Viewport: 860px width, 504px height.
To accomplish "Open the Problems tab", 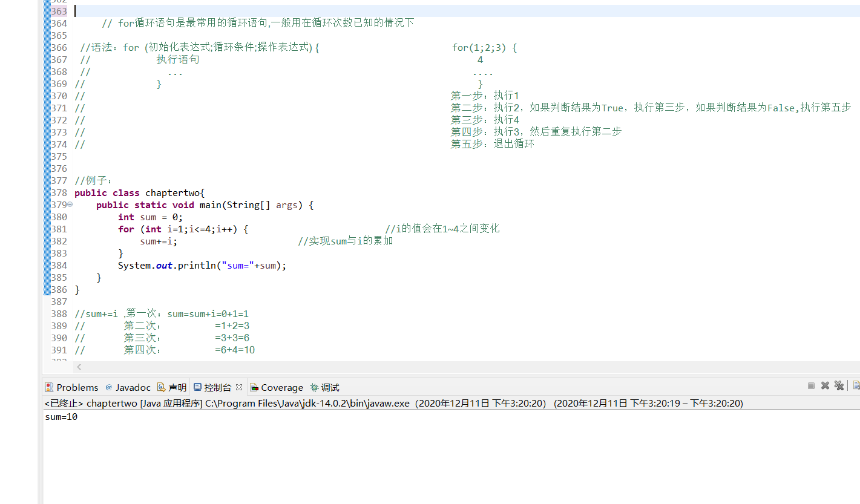I will coord(71,387).
